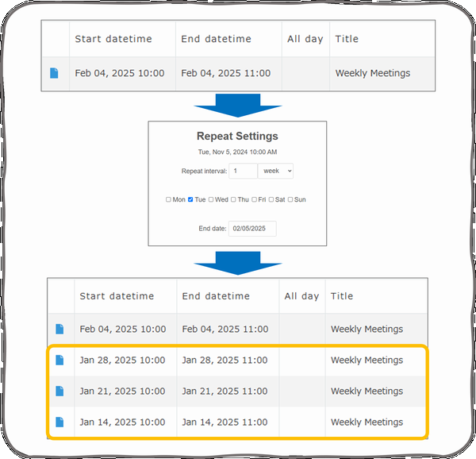Select the Sun checkbox
476x459 pixels.
(x=290, y=199)
